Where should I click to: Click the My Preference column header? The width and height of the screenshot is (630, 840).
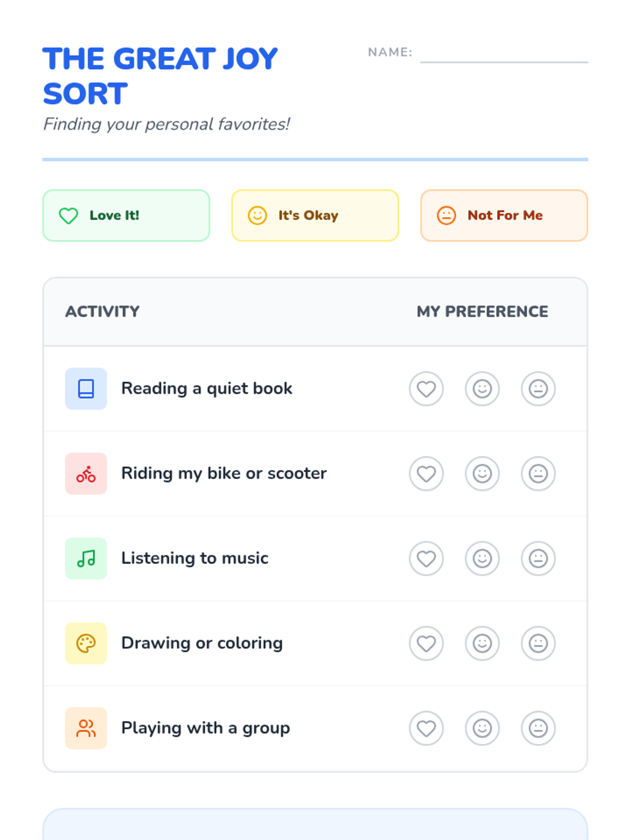pyautogui.click(x=482, y=312)
